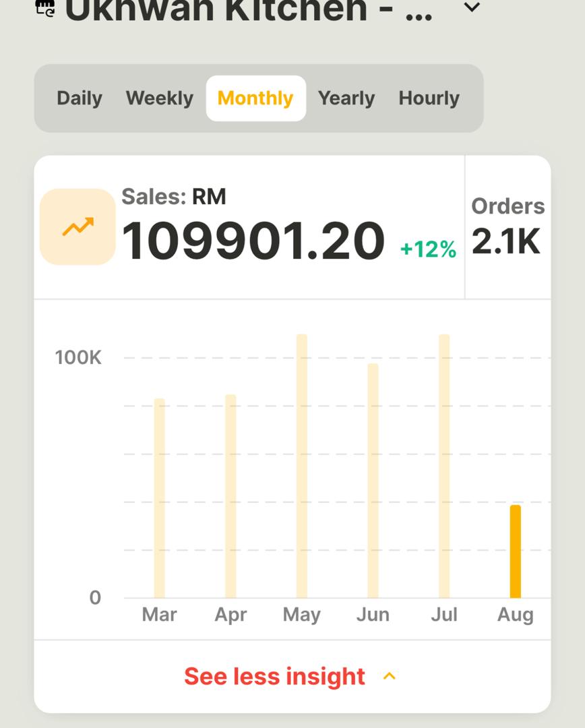Screen dimensions: 585x728
Task: Select the Hourly view tab
Action: (429, 98)
